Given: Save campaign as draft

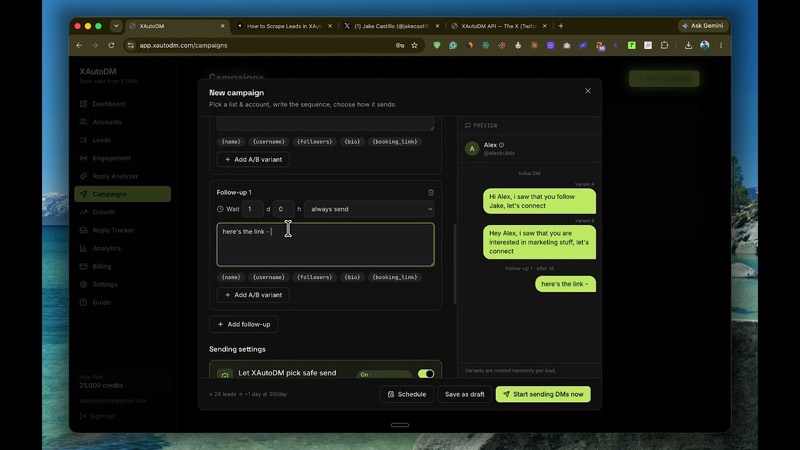Looking at the screenshot, I should [x=464, y=394].
